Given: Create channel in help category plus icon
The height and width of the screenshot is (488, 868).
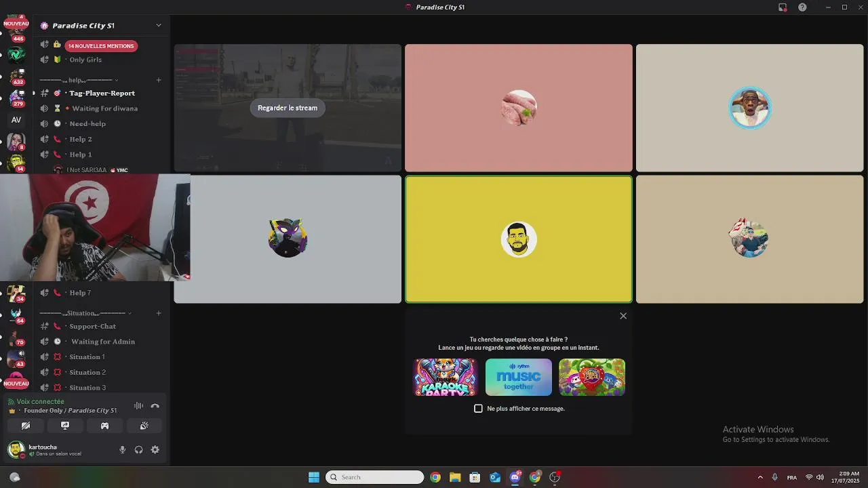Looking at the screenshot, I should (159, 80).
